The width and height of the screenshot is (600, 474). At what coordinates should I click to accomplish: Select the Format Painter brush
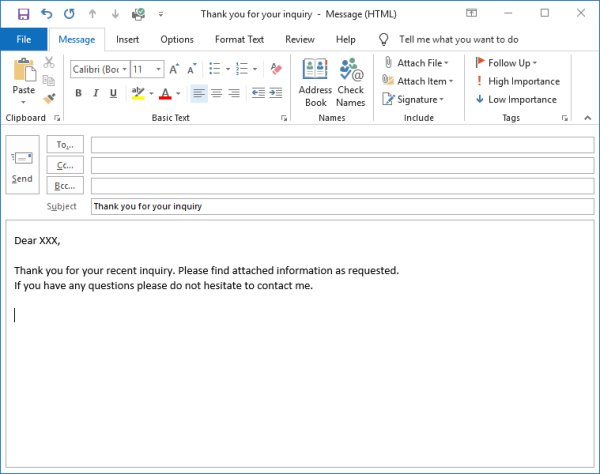pos(49,98)
